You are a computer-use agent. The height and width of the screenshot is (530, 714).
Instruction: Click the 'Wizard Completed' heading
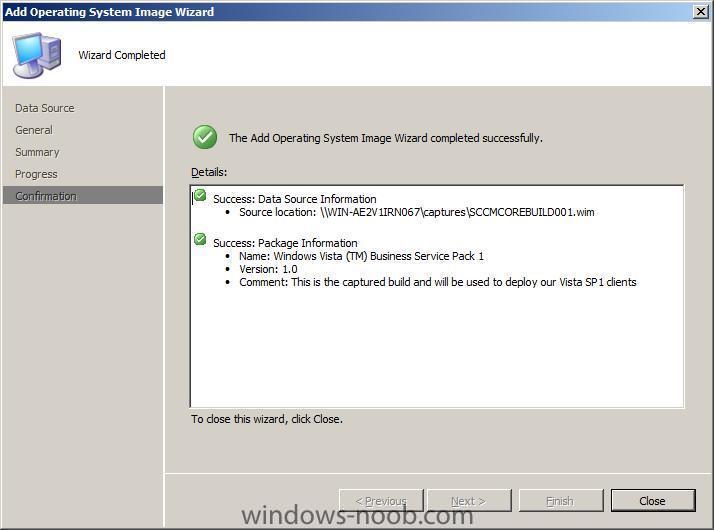point(122,55)
